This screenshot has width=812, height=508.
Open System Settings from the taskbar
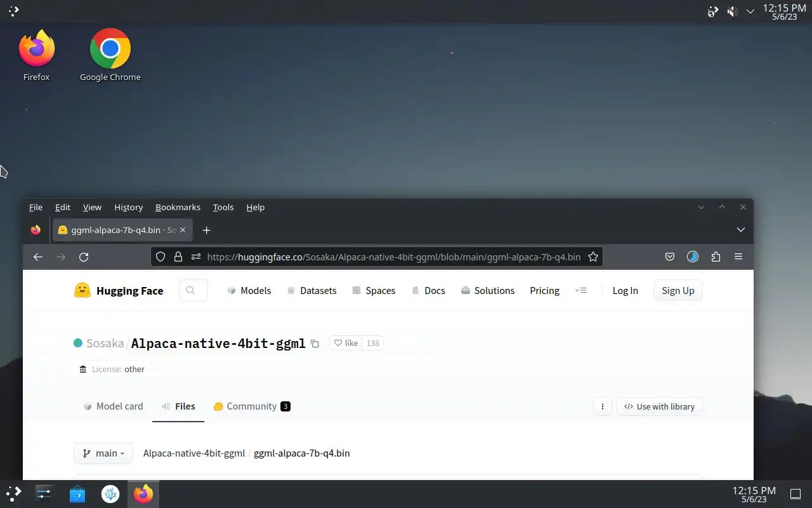click(x=44, y=493)
